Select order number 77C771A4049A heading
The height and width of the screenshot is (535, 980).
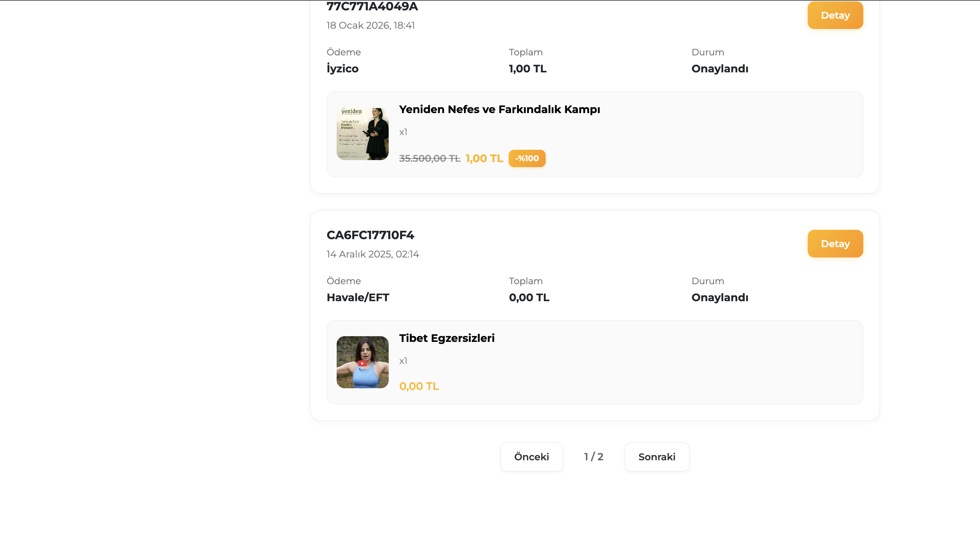click(372, 6)
